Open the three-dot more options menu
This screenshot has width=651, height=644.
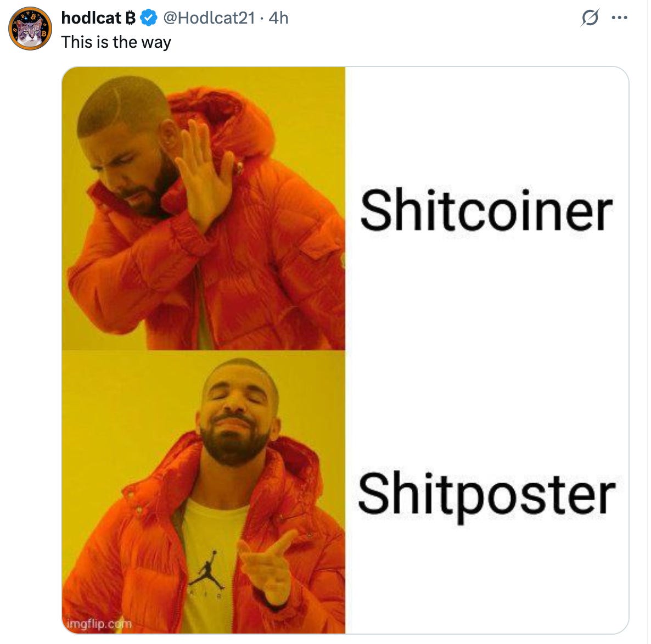pos(620,18)
